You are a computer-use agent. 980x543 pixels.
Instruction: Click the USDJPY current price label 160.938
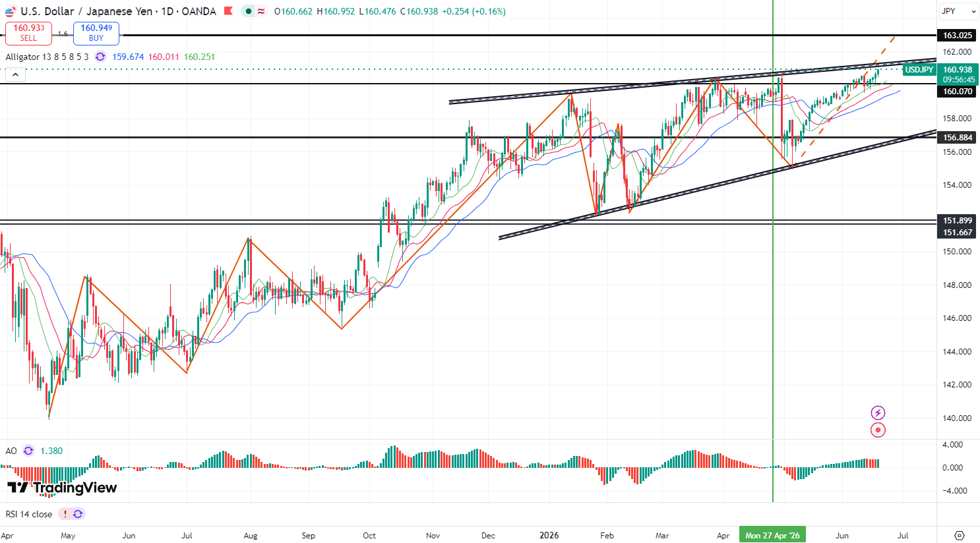pos(940,69)
